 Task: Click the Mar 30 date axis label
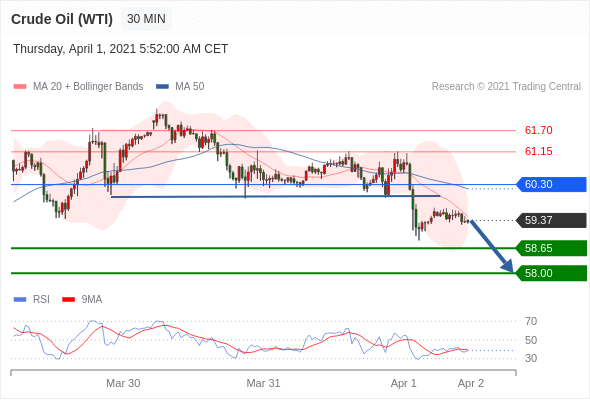coord(123,383)
